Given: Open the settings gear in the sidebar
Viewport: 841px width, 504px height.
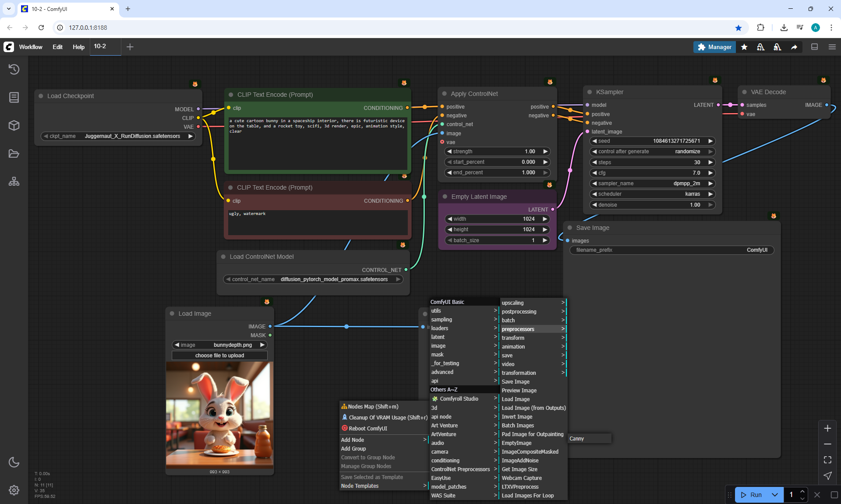Looking at the screenshot, I should 14,490.
